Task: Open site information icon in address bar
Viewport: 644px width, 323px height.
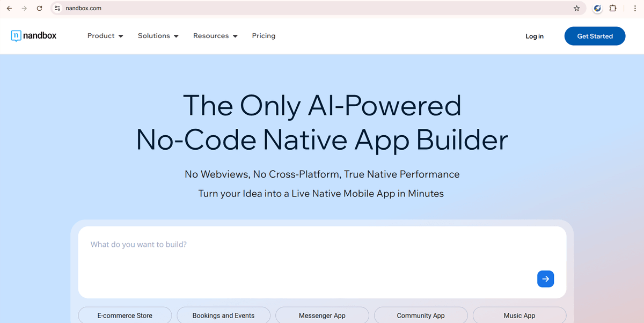Action: (x=58, y=8)
